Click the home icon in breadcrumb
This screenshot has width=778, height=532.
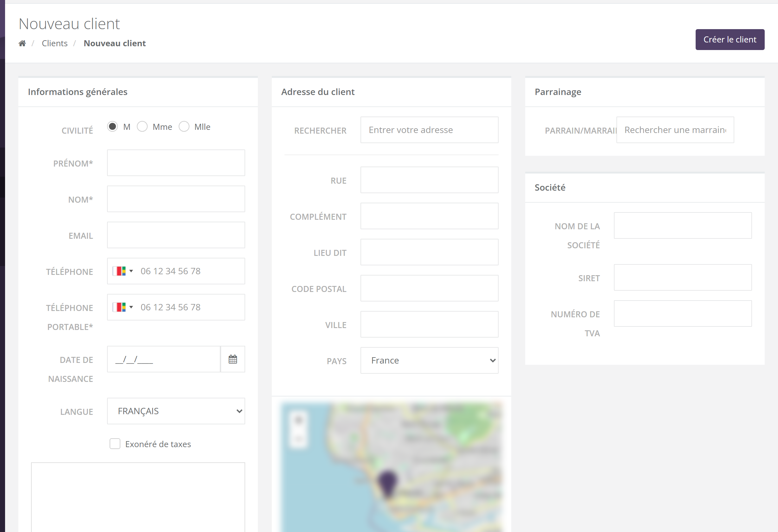(22, 43)
